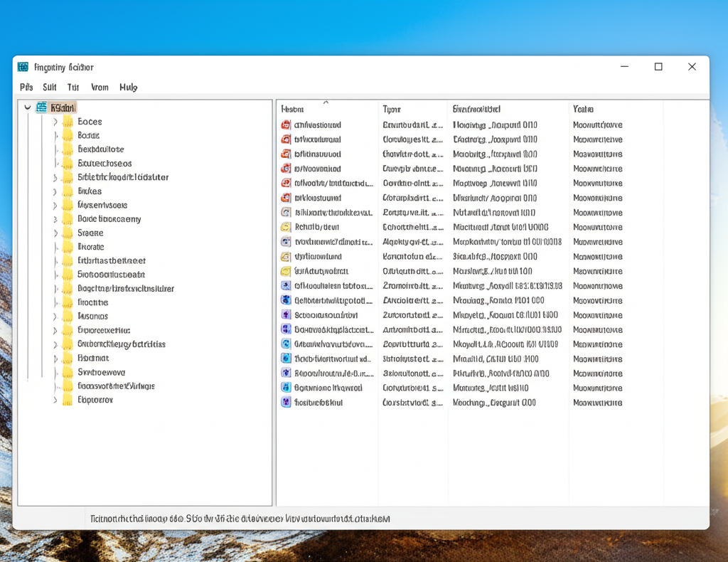Click the Registry Editor app icon in title bar
This screenshot has height=562, width=728.
click(x=23, y=67)
